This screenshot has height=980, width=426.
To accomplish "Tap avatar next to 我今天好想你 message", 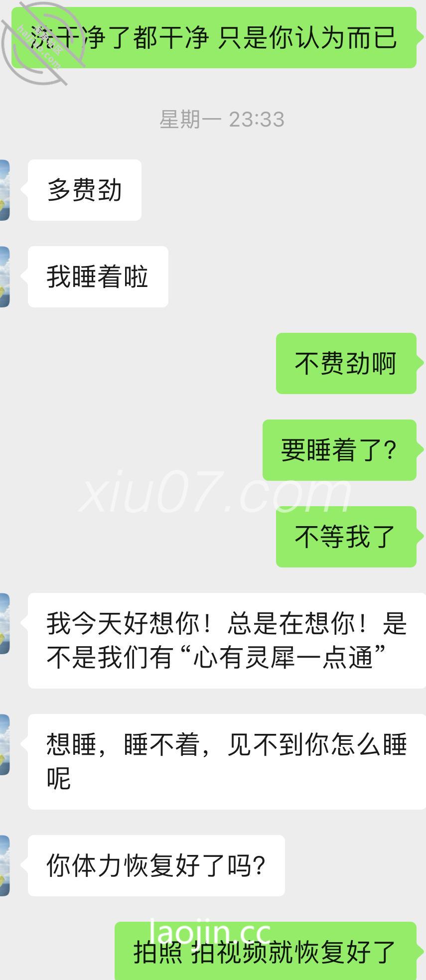I will (4, 623).
